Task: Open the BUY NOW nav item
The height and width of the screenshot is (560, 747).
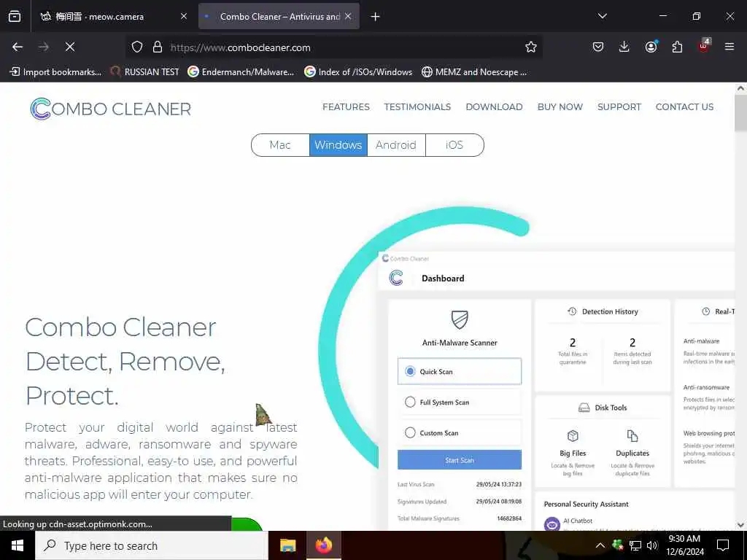Action: [560, 106]
